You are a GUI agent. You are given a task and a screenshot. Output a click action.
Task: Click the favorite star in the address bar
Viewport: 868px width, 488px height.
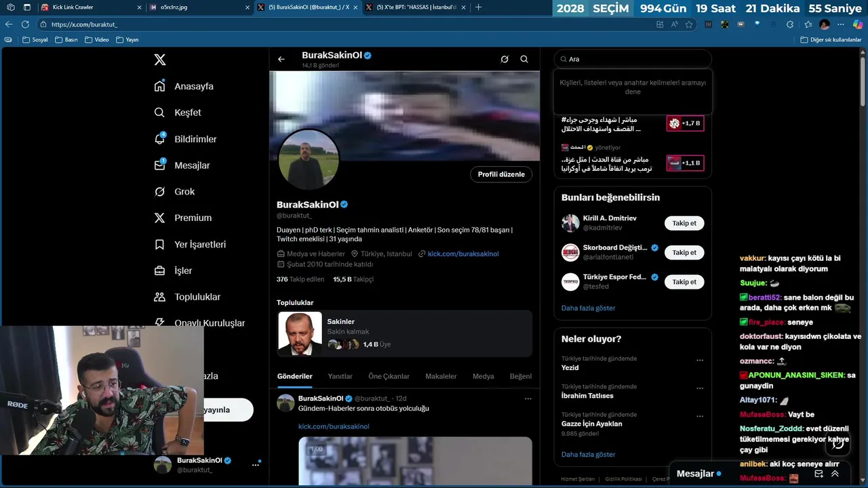pos(689,24)
